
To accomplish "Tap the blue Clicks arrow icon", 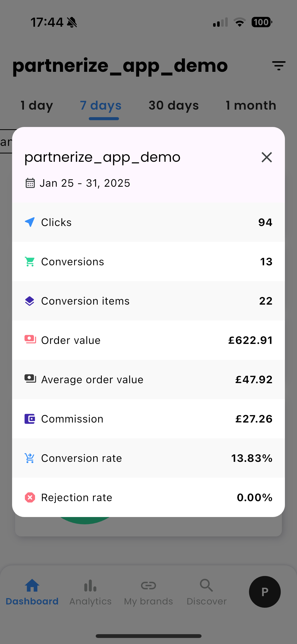I will click(x=30, y=222).
